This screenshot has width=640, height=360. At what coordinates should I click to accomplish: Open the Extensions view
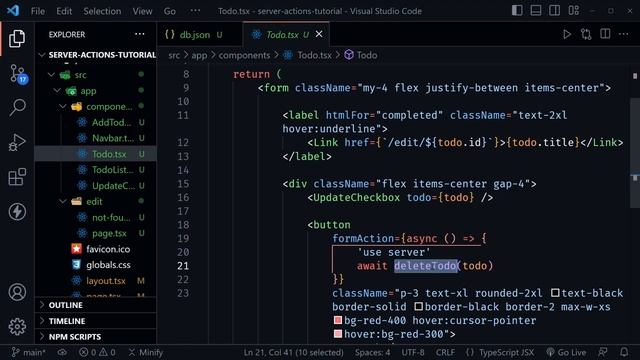(x=17, y=177)
